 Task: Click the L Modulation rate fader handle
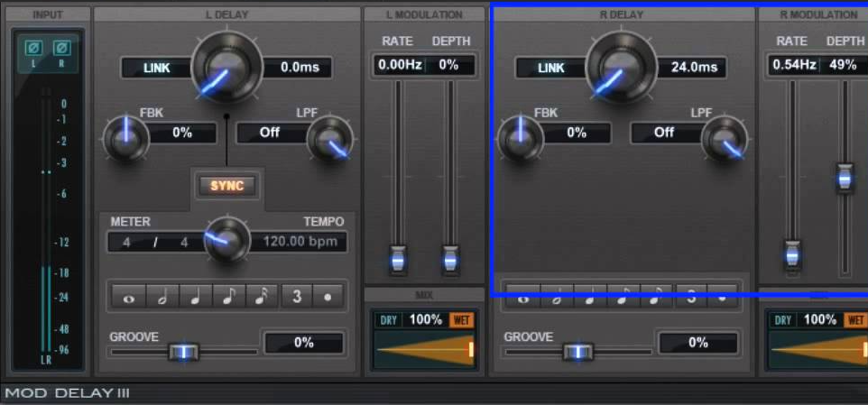coord(397,259)
